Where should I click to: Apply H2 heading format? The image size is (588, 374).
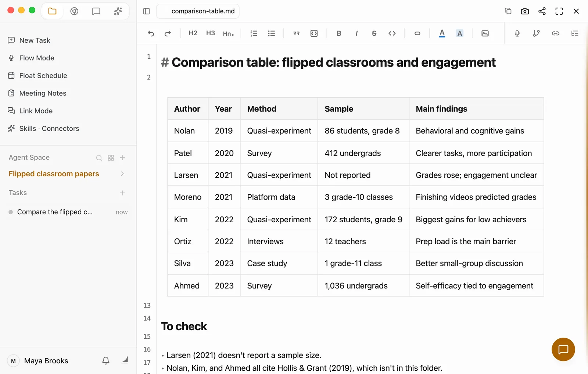(193, 33)
